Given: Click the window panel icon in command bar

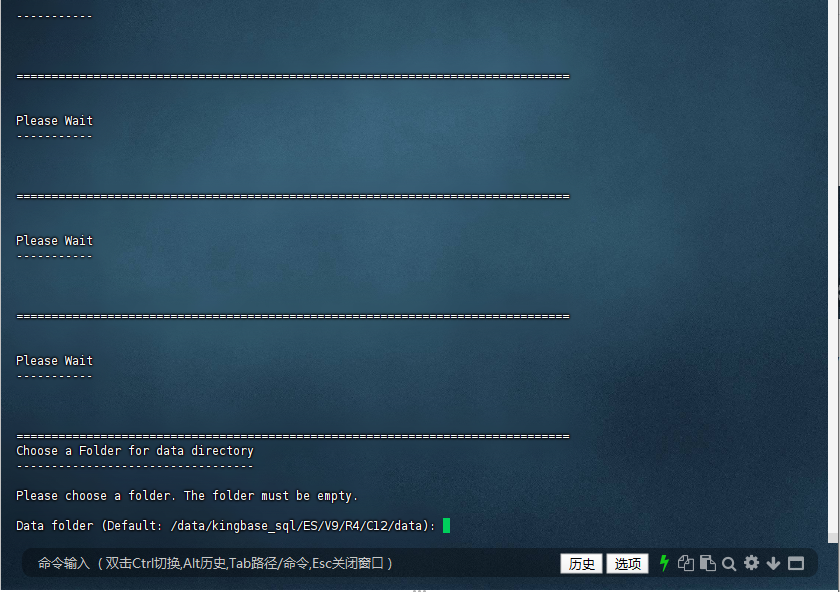Looking at the screenshot, I should tap(796, 564).
